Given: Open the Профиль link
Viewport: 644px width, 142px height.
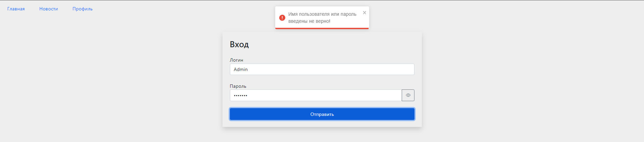Looking at the screenshot, I should tap(83, 9).
